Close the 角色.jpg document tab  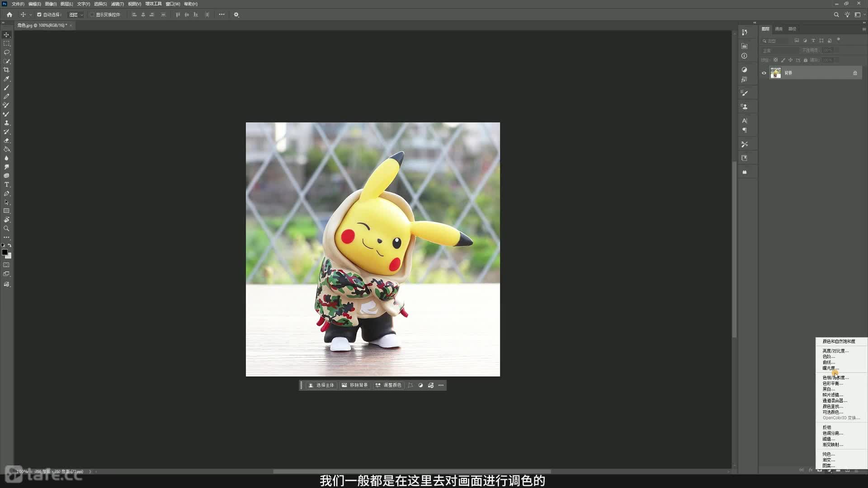pyautogui.click(x=71, y=25)
